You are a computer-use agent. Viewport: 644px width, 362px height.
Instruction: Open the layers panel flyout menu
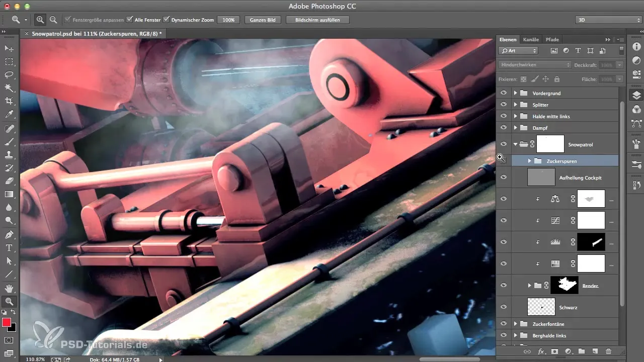(x=620, y=39)
